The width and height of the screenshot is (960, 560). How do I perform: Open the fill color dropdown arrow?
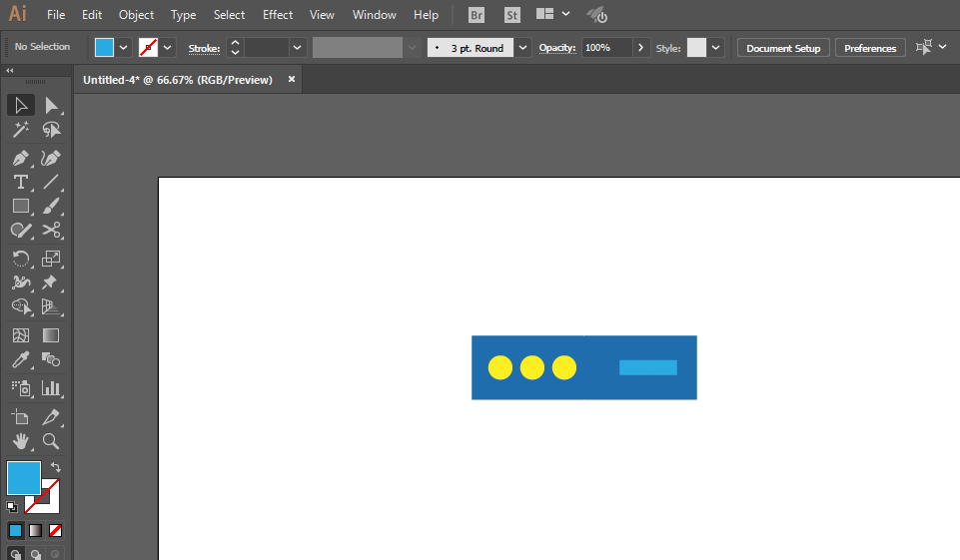(124, 48)
